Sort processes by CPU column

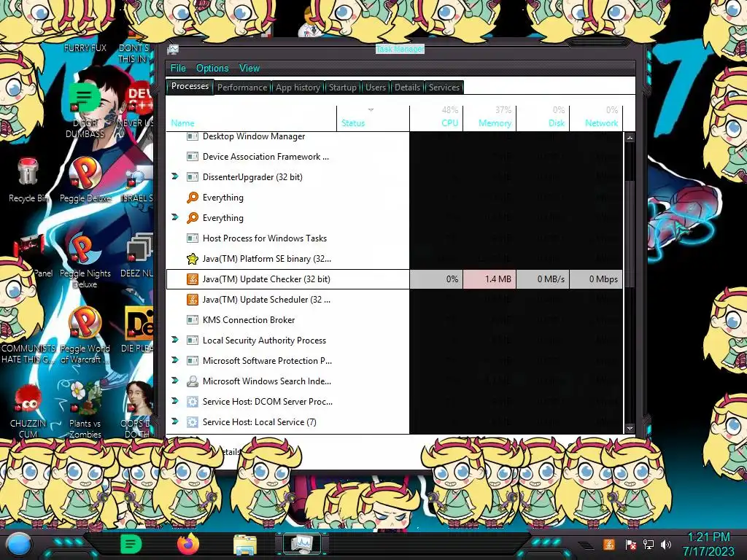point(436,119)
